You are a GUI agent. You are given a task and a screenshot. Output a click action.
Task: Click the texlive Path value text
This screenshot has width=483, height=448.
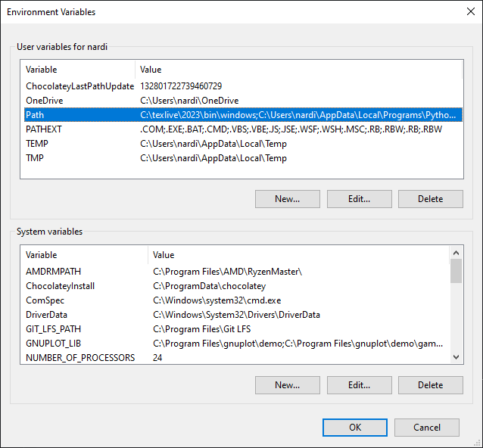298,115
